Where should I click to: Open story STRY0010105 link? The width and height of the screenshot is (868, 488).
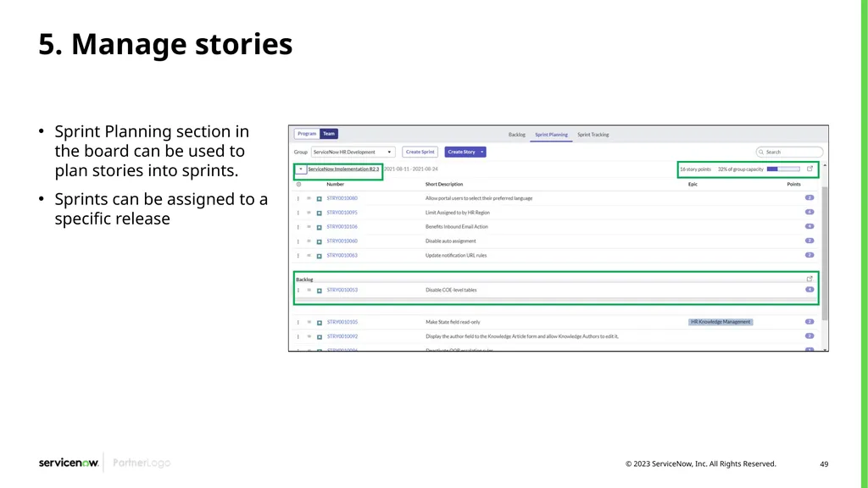click(x=342, y=322)
